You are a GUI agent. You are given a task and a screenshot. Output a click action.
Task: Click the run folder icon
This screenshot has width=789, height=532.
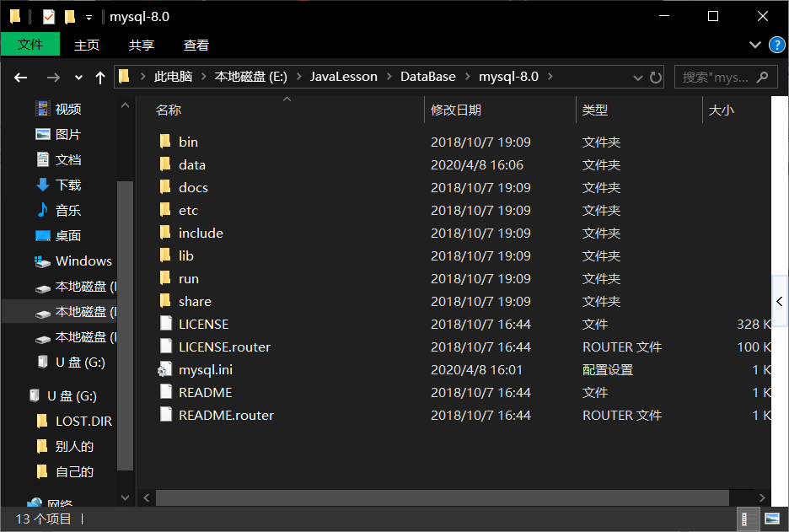coord(165,278)
